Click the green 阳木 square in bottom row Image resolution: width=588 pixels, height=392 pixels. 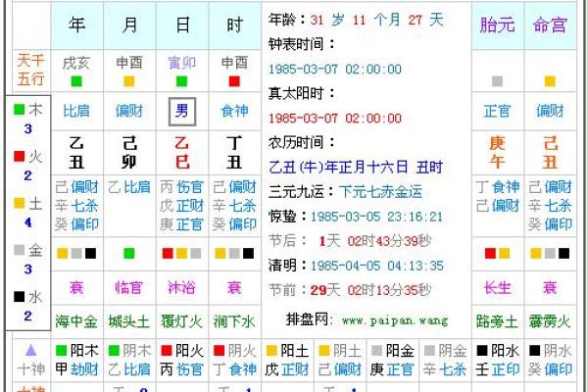pyautogui.click(x=61, y=351)
